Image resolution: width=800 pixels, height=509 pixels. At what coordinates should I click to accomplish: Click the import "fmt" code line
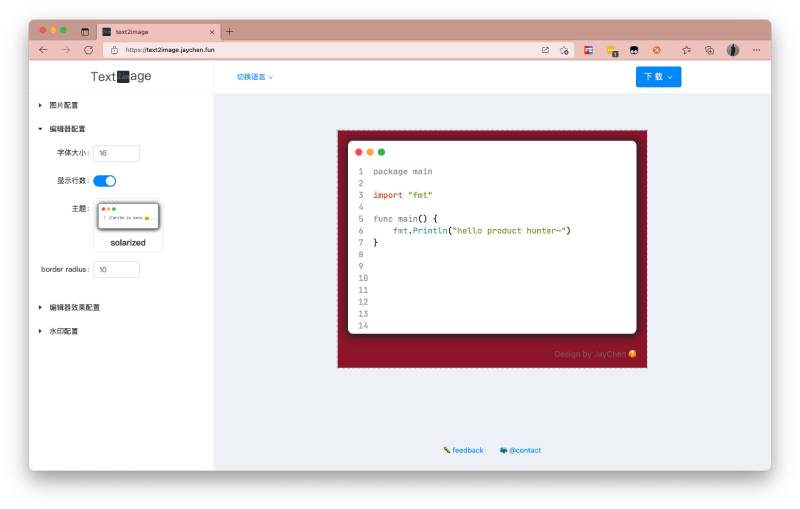click(x=403, y=195)
